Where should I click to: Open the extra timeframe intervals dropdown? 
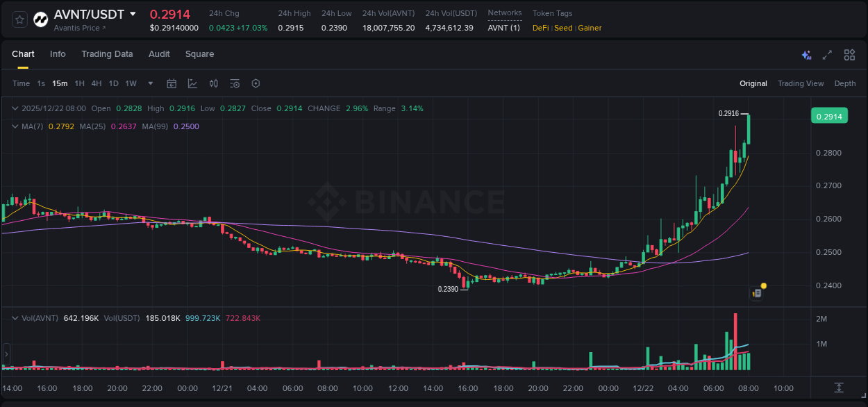point(149,83)
